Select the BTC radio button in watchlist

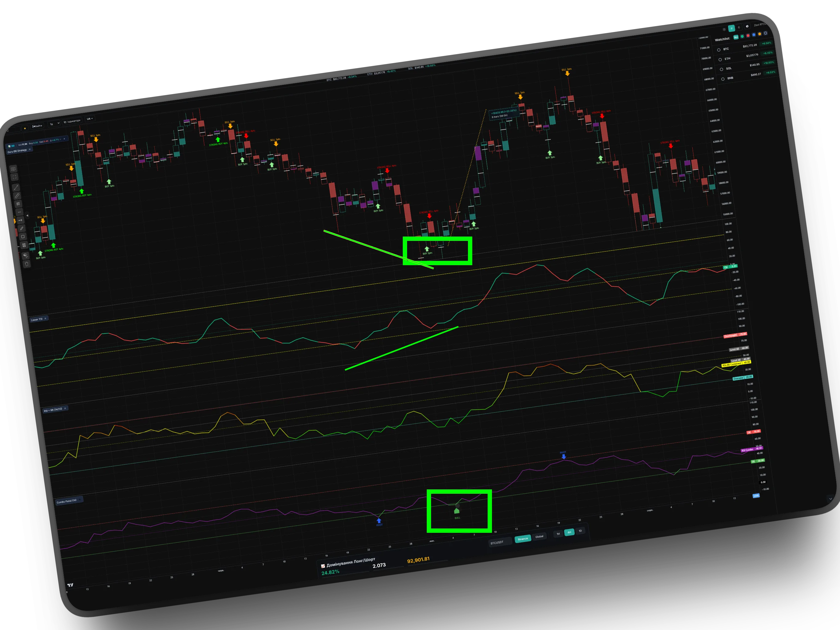click(x=719, y=50)
